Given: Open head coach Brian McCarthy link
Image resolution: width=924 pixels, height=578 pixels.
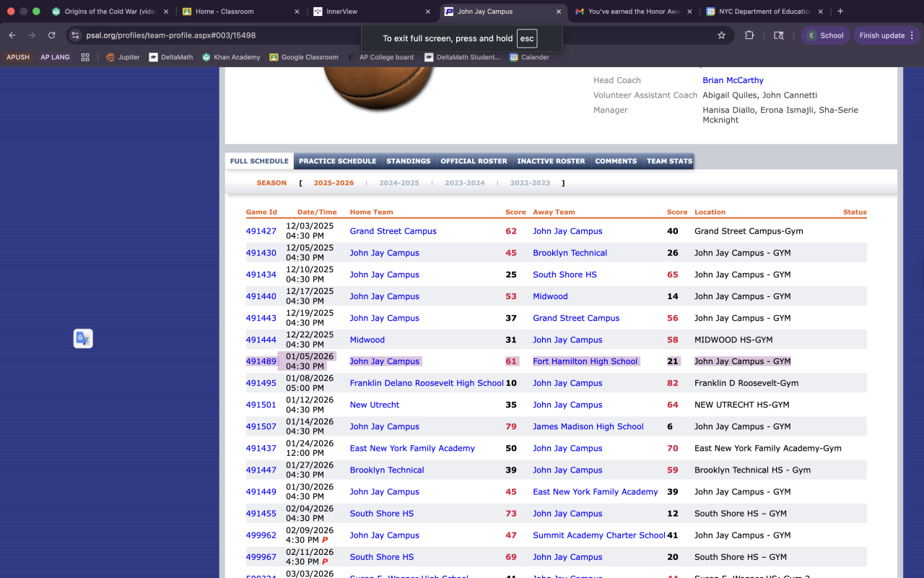Looking at the screenshot, I should pos(733,80).
